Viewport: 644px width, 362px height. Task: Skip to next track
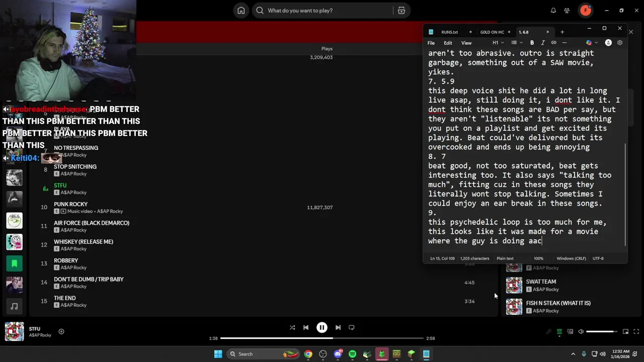[x=338, y=327]
